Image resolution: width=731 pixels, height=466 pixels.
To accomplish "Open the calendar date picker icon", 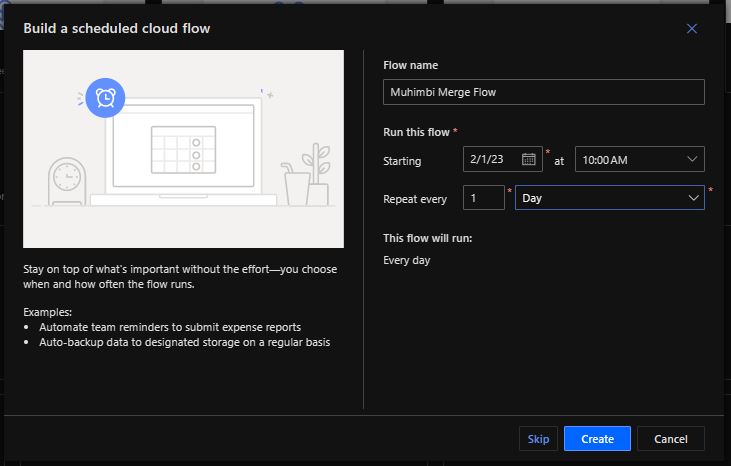I will click(x=530, y=159).
